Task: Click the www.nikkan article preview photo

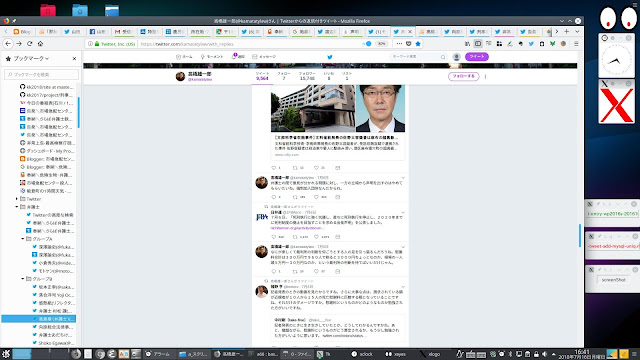Action: click(338, 108)
